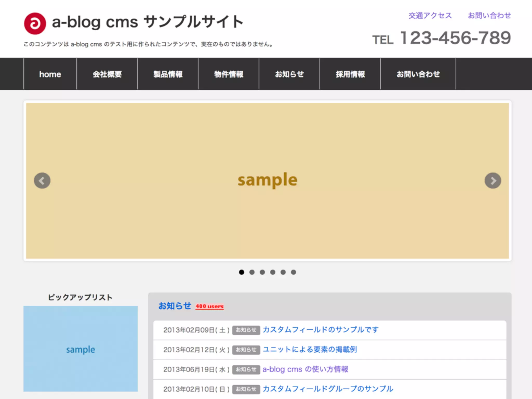Go to 採用情報 in navigation bar
The width and height of the screenshot is (532, 399).
(350, 74)
